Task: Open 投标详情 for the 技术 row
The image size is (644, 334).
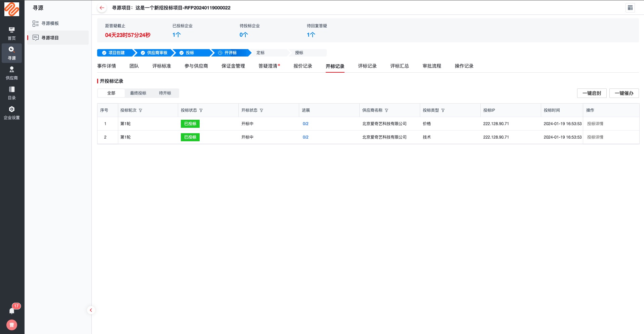Action: (x=595, y=137)
